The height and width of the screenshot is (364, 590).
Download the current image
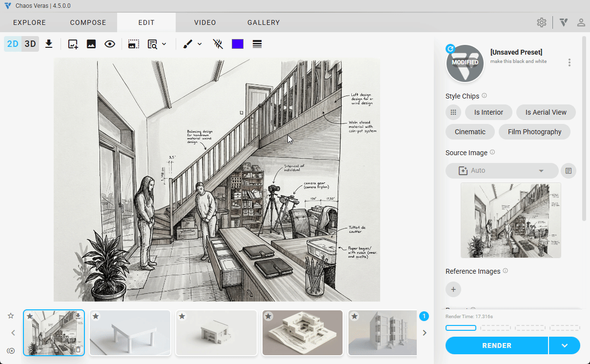pos(49,44)
